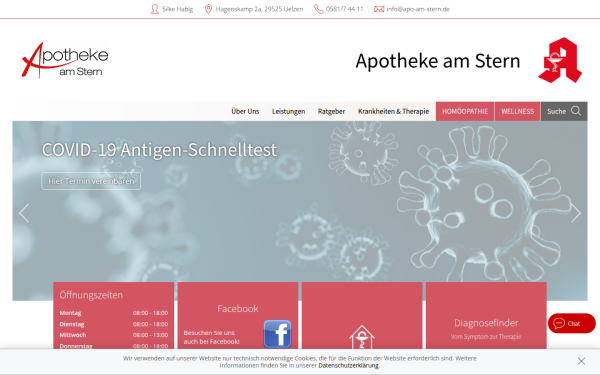Click the person icon beside Silke Habig
The width and height of the screenshot is (600, 375).
click(155, 9)
